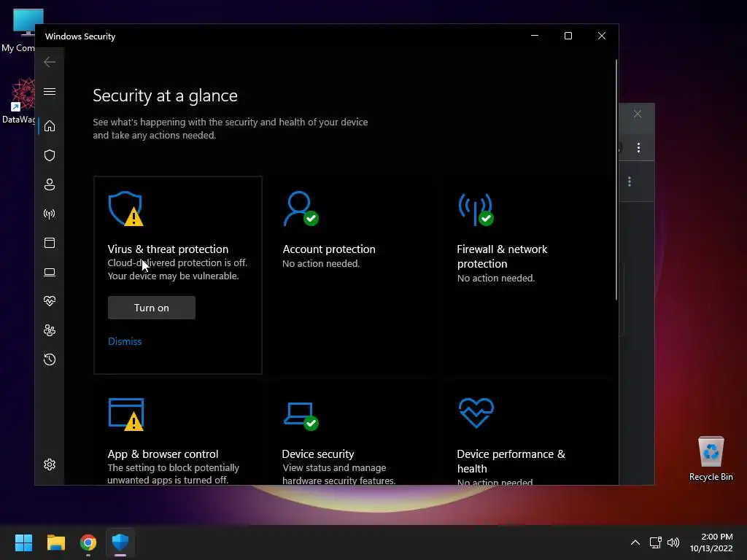Open Family options icon in sidebar
The width and height of the screenshot is (747, 560).
(x=50, y=330)
